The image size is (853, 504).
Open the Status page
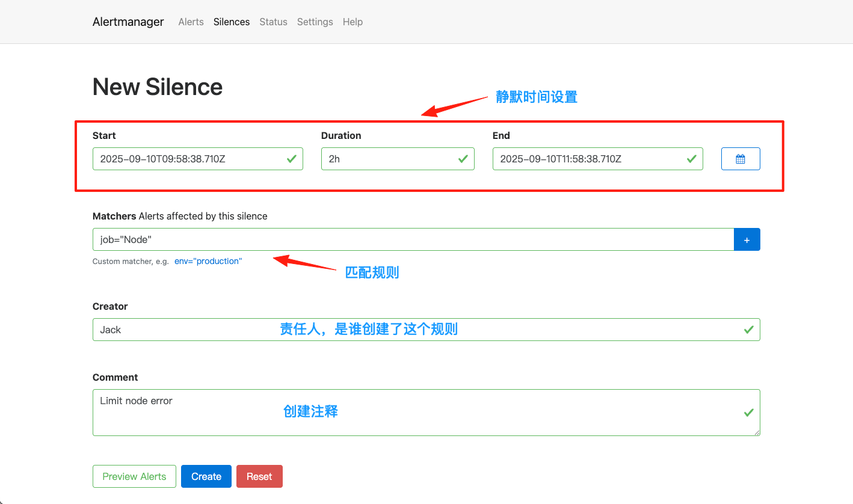click(x=273, y=22)
